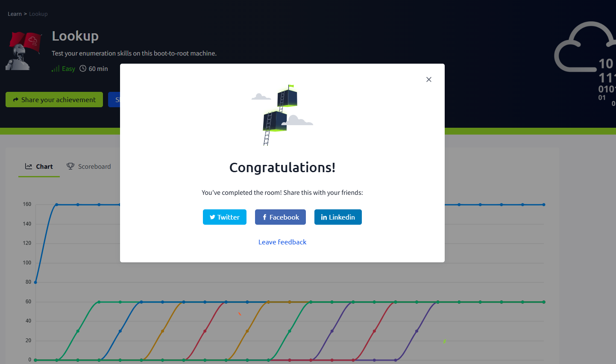Click the Congratulations! heading
The width and height of the screenshot is (616, 364).
tap(282, 167)
